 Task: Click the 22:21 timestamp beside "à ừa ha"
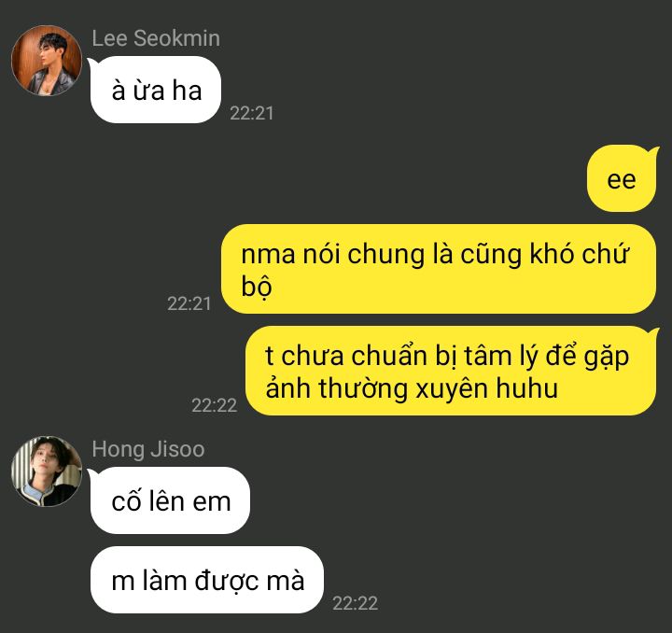[252, 113]
